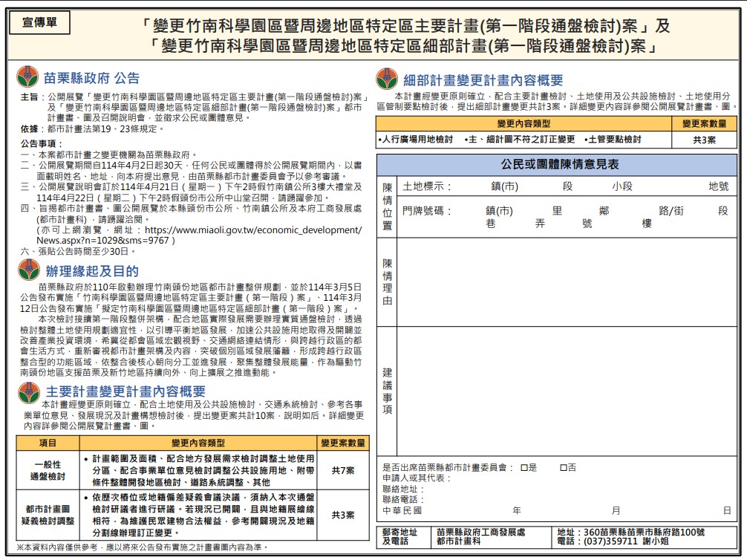Select the 主、細計圖不符之訂正變更 bullet item

point(520,140)
